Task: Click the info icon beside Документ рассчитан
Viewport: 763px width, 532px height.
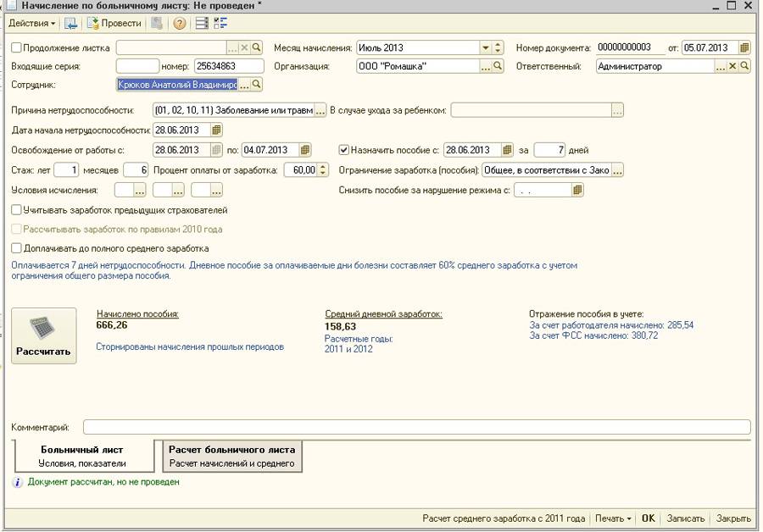Action: pyautogui.click(x=18, y=482)
